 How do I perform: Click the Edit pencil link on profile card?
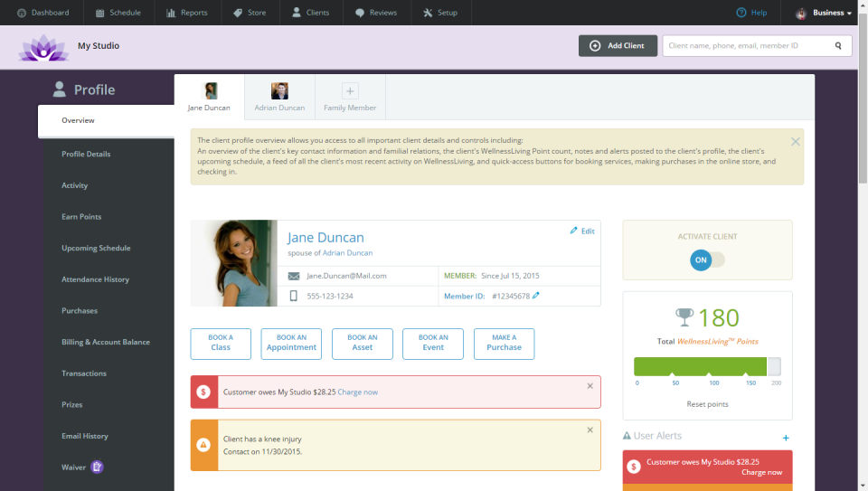tap(581, 231)
